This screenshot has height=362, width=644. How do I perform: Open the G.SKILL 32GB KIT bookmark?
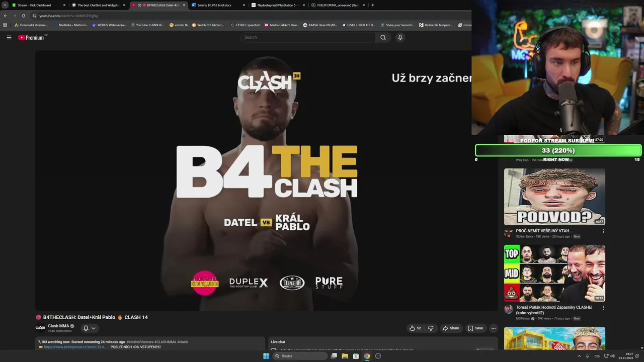click(x=358, y=25)
